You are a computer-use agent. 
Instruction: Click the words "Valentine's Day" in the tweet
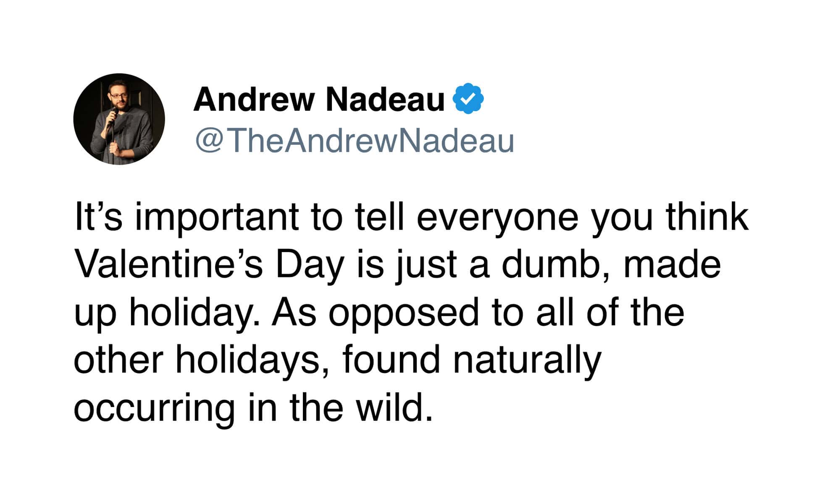tap(209, 265)
